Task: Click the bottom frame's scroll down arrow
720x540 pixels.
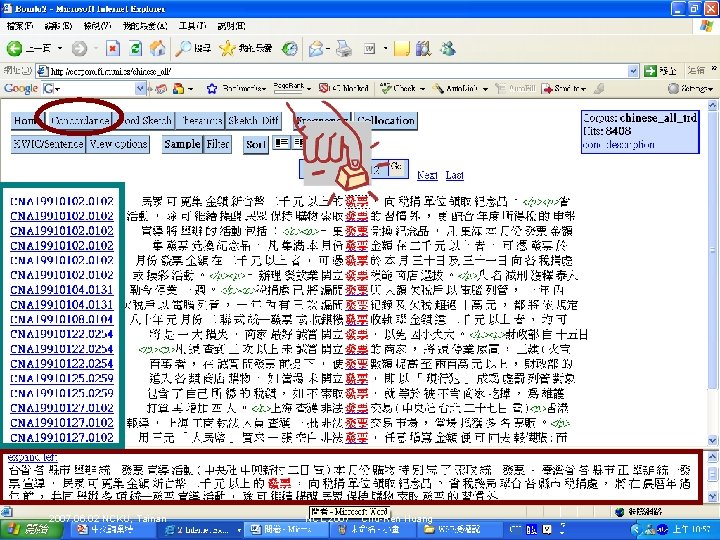Action: click(712, 496)
